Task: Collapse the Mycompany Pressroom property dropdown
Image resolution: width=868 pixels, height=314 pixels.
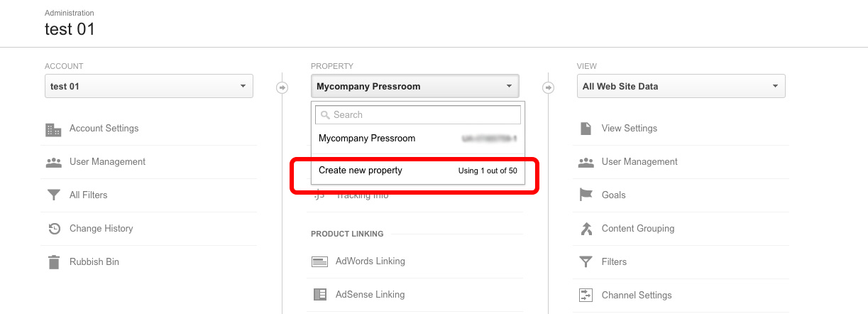Action: click(x=414, y=86)
